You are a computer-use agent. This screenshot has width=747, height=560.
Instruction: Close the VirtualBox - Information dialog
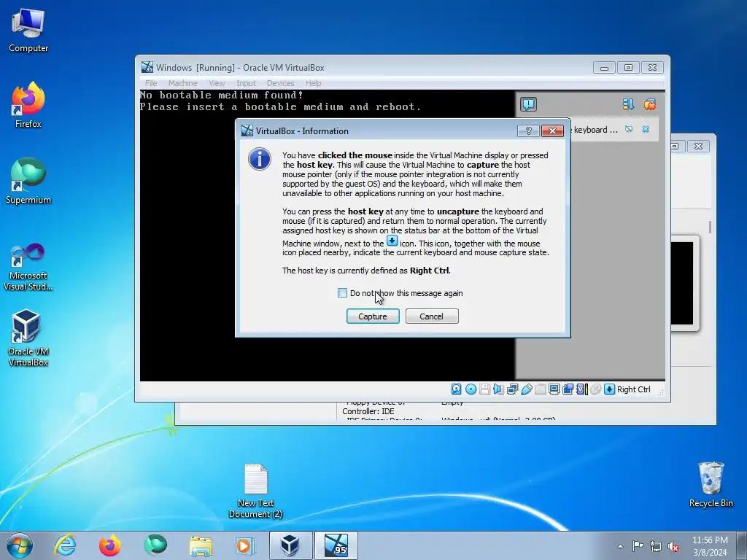click(552, 131)
